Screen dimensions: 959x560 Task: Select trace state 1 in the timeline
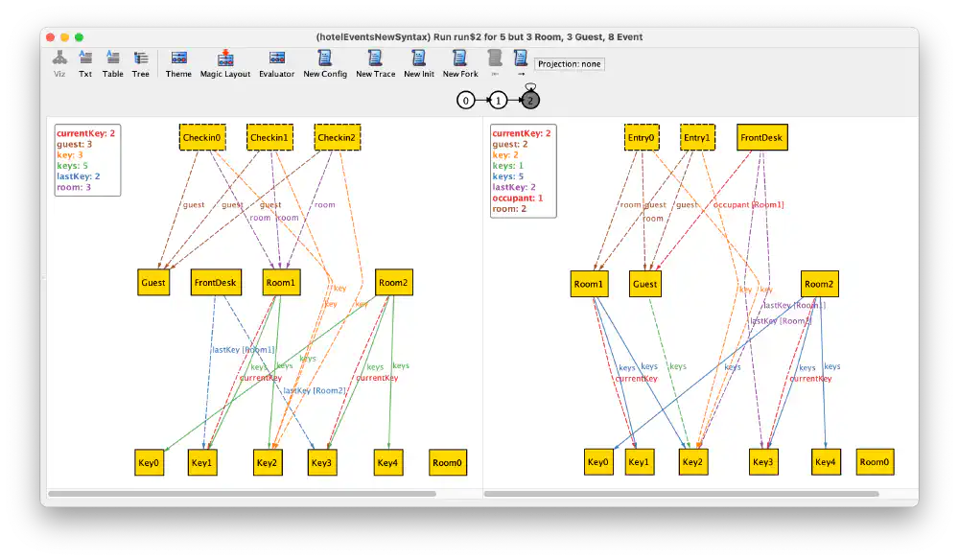(x=498, y=99)
